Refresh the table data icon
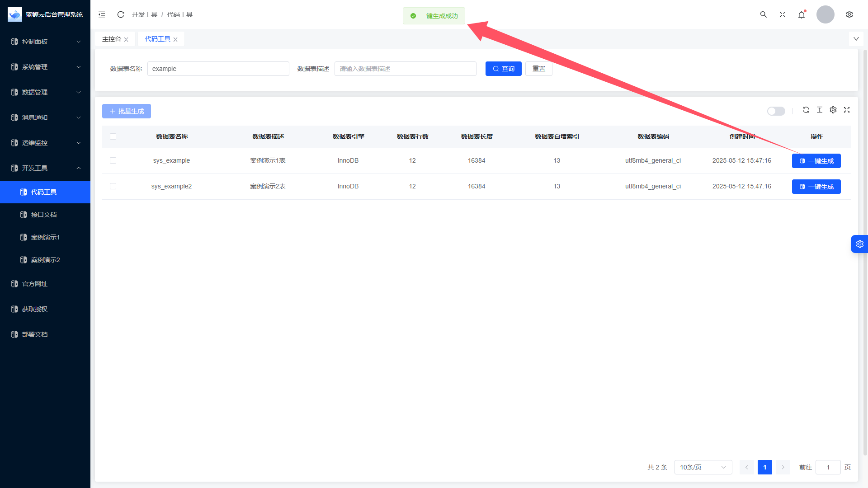868x488 pixels. [806, 110]
